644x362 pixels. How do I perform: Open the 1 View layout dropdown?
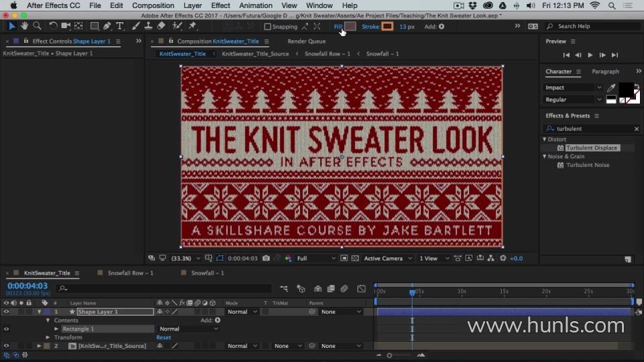coord(434,258)
